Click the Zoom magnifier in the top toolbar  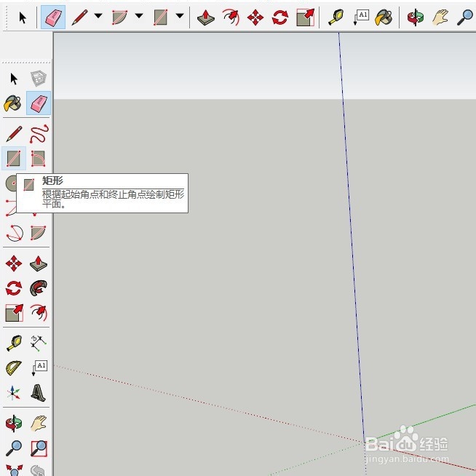pyautogui.click(x=465, y=17)
